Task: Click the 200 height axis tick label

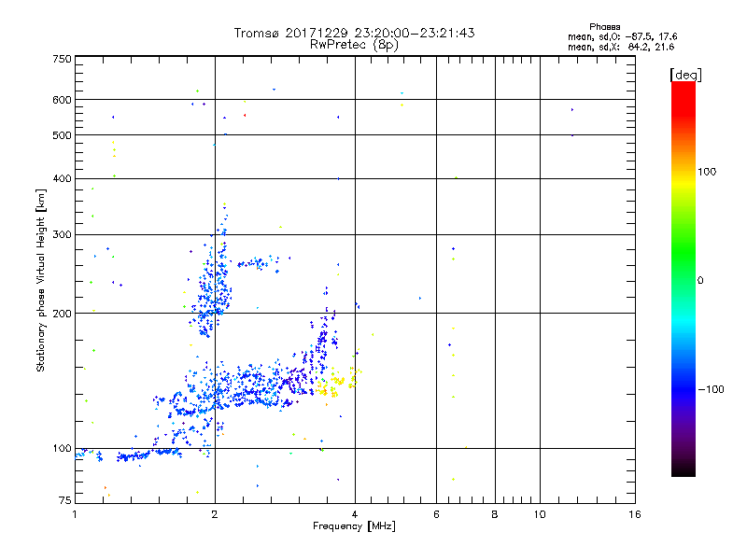Action: [x=62, y=314]
